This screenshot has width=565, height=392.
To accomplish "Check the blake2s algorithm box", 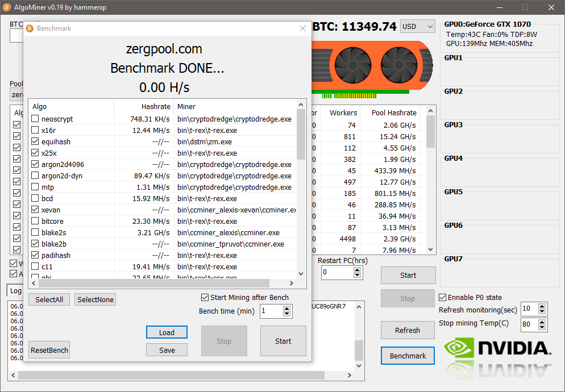I will (x=35, y=232).
